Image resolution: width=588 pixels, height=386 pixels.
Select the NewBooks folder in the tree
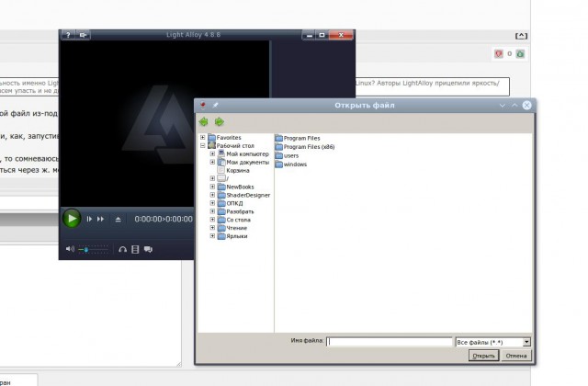(240, 187)
